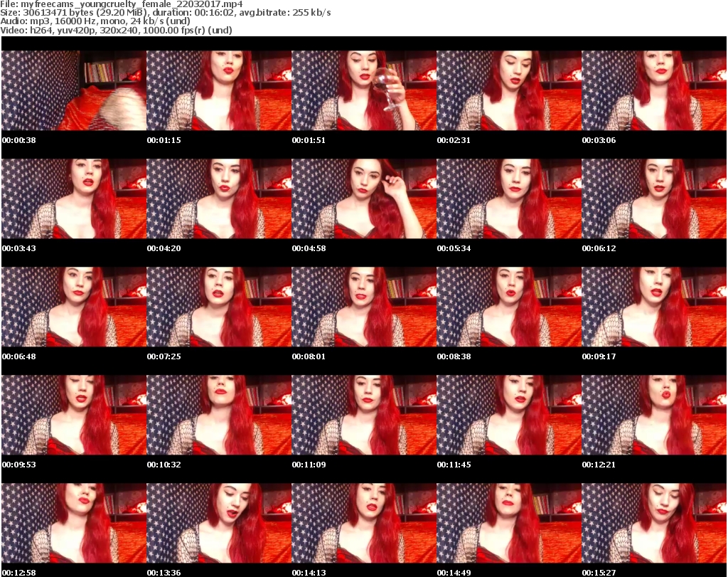The height and width of the screenshot is (577, 728).
Task: Open the thumbnail at timestamp 00:03:43
Action: point(74,198)
